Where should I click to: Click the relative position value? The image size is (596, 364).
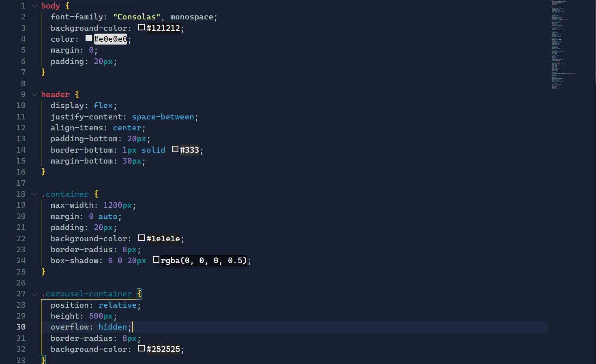click(117, 305)
